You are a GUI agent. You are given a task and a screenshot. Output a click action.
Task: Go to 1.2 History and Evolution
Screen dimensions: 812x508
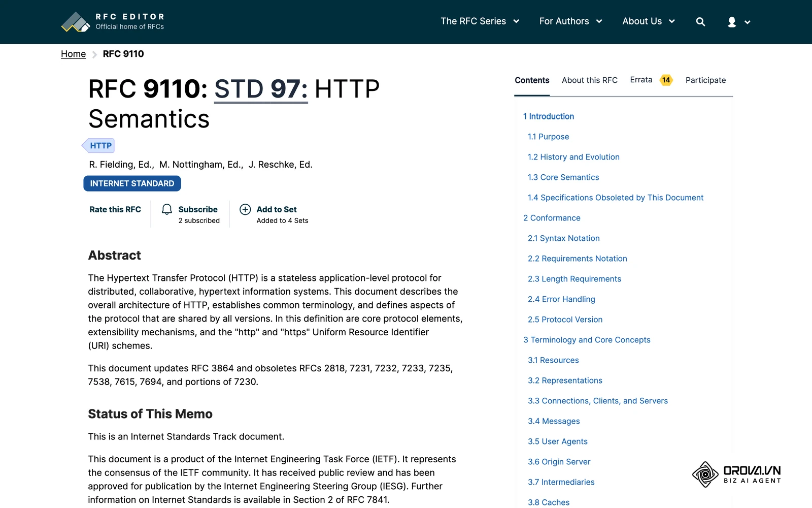coord(573,157)
